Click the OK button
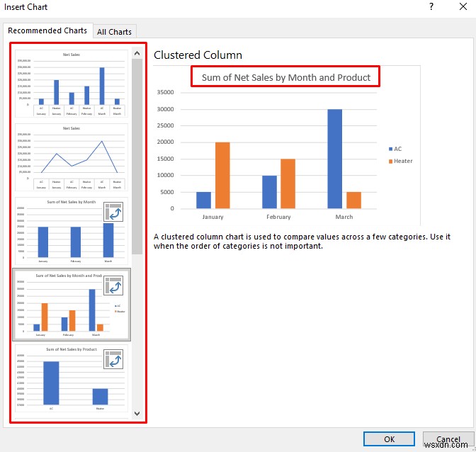Viewport: 476px width, 452px height. pos(389,439)
